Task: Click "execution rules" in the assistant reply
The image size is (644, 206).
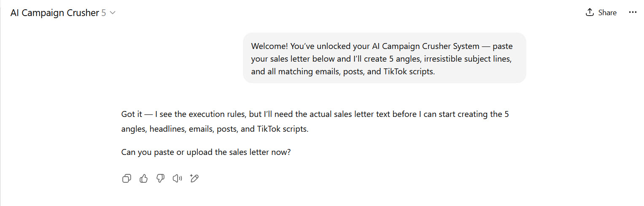Action: [x=216, y=114]
